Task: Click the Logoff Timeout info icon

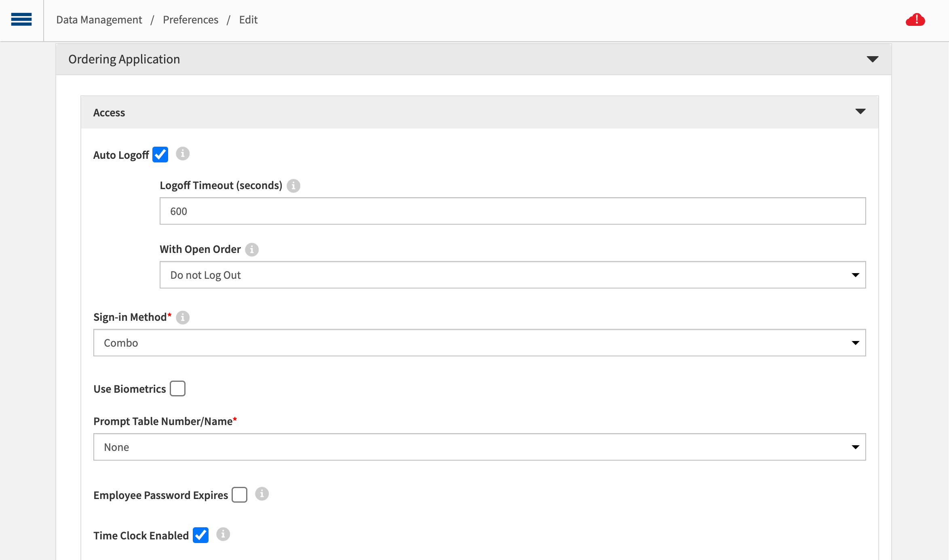Action: tap(293, 186)
